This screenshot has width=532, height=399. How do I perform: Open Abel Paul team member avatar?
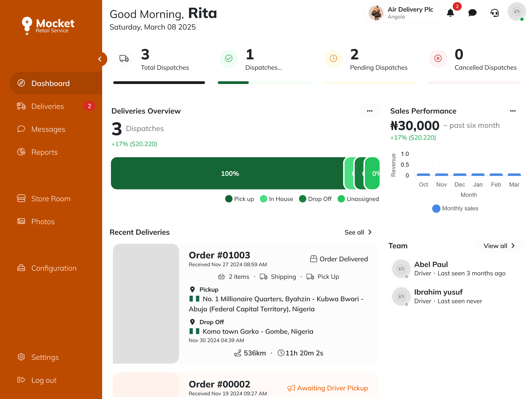401,269
